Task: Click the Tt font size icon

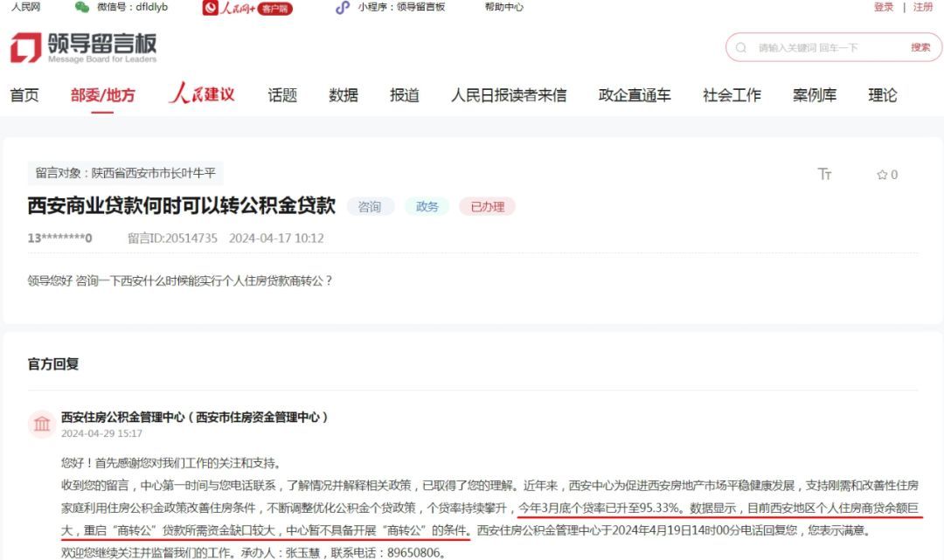Action: point(824,175)
